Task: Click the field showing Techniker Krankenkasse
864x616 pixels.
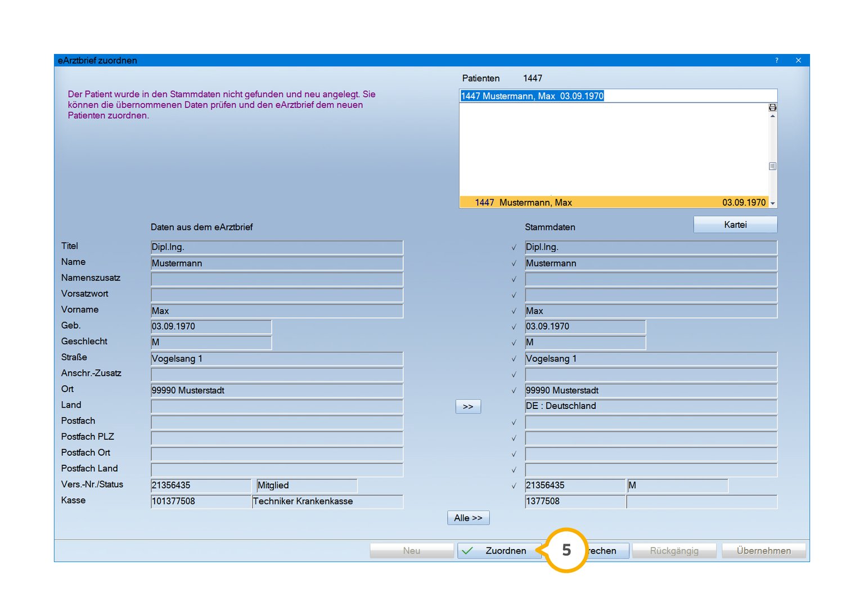Action: coord(327,501)
